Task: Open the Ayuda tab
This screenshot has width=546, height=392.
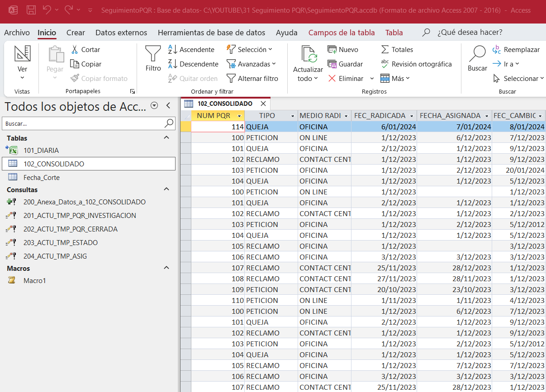Action: pos(287,33)
